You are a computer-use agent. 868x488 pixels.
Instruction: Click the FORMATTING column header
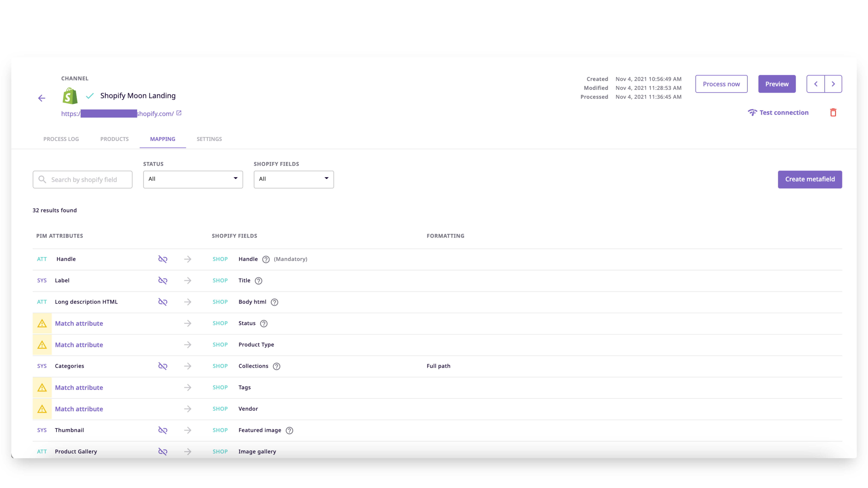(445, 236)
